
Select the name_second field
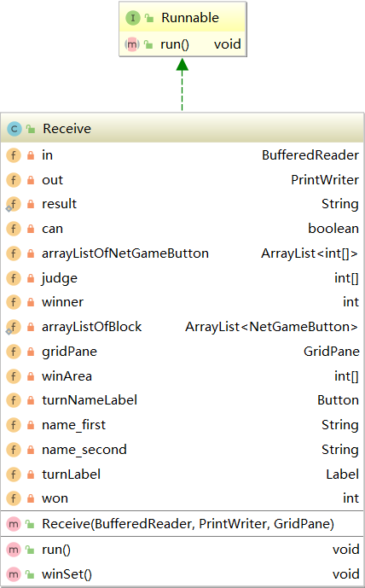[x=182, y=450]
